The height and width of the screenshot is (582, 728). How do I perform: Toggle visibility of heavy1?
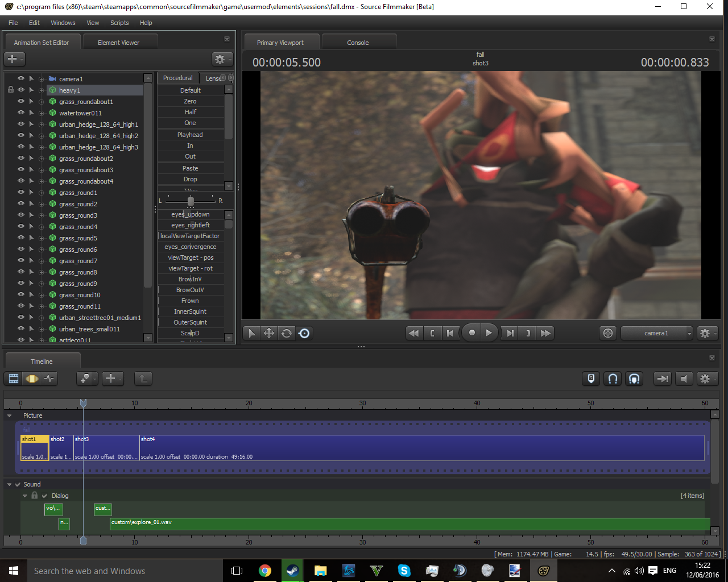point(21,90)
